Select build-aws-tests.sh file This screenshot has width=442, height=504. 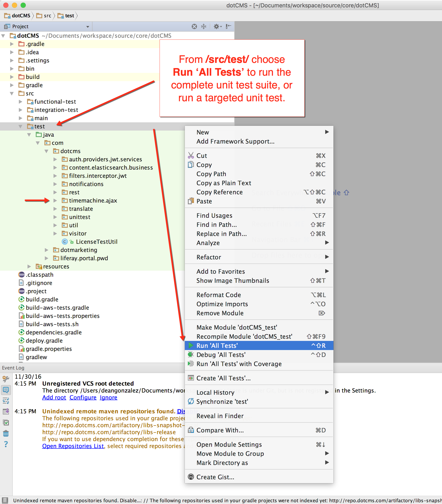pyautogui.click(x=52, y=324)
